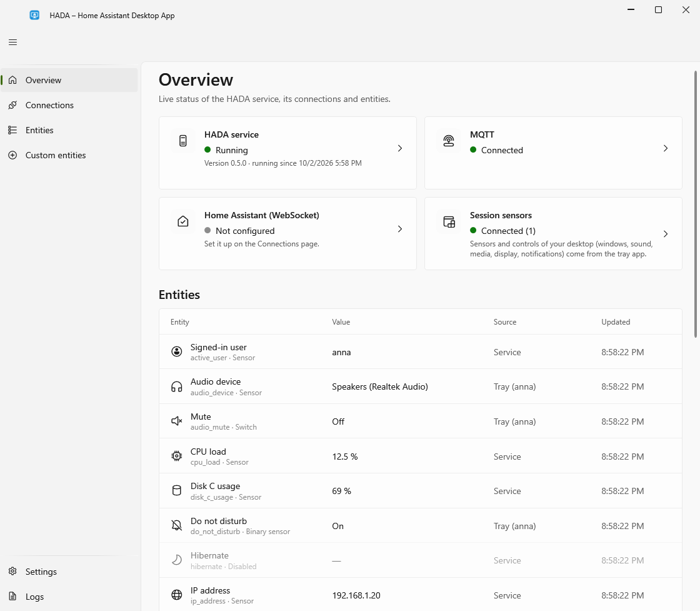
Task: Click the CPU load chip icon
Action: pyautogui.click(x=177, y=456)
